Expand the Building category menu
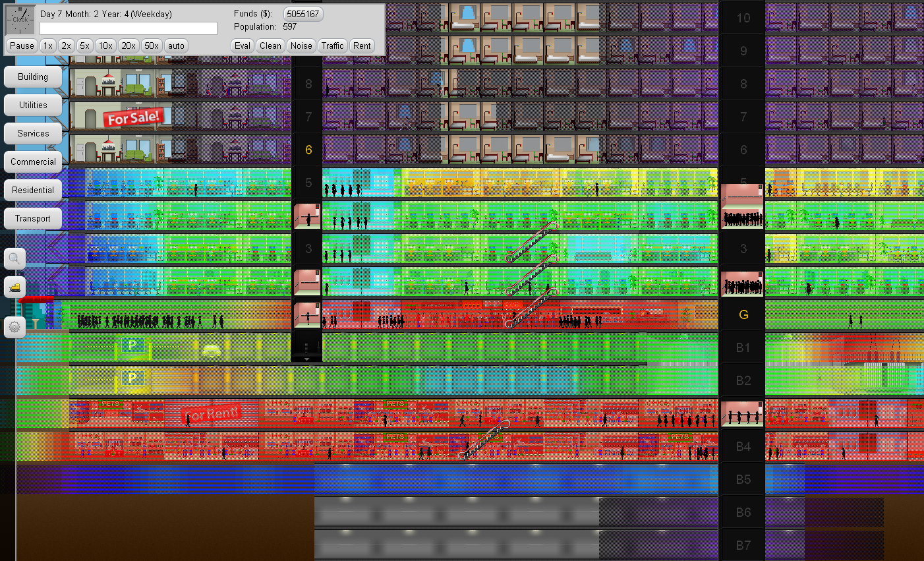 click(x=33, y=76)
